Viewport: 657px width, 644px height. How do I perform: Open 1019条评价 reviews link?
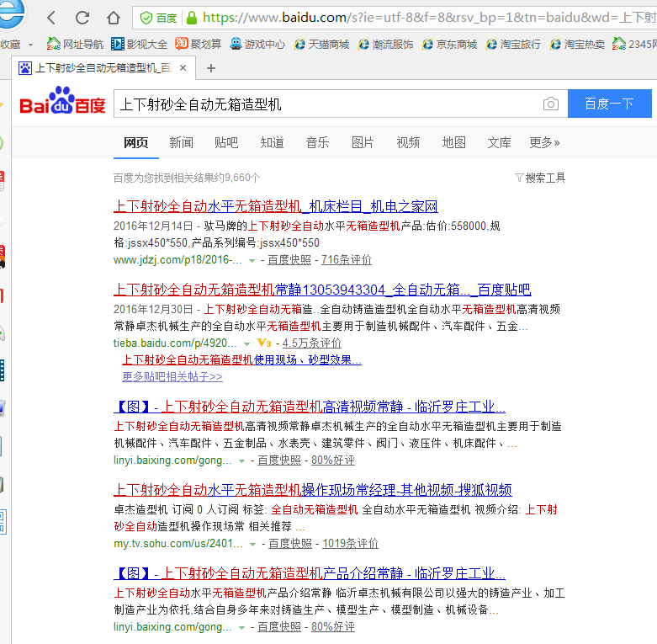coord(350,543)
